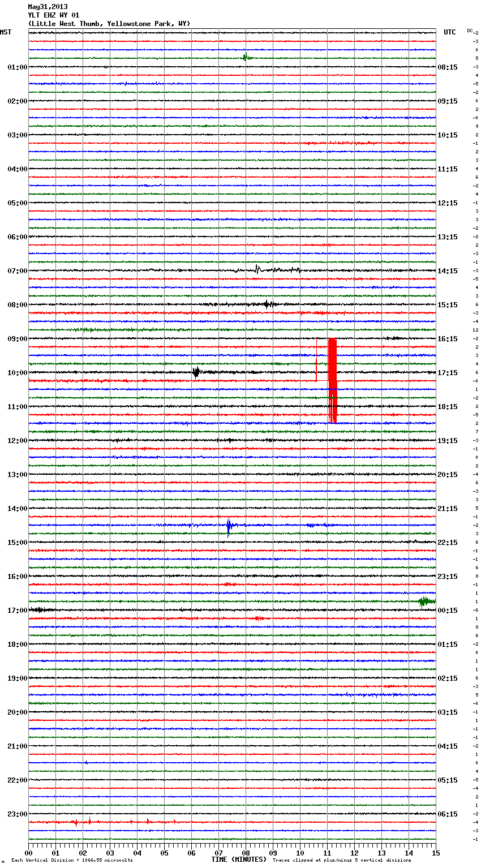Pick the "10:15" UTC time label
The width and height of the screenshot is (481, 868).
click(448, 135)
